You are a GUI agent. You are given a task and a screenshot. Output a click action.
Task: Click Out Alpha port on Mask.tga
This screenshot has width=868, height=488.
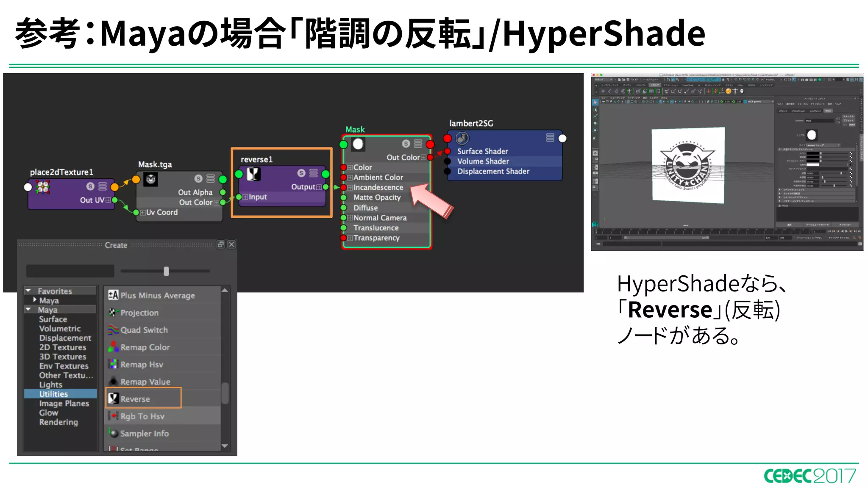tap(223, 192)
